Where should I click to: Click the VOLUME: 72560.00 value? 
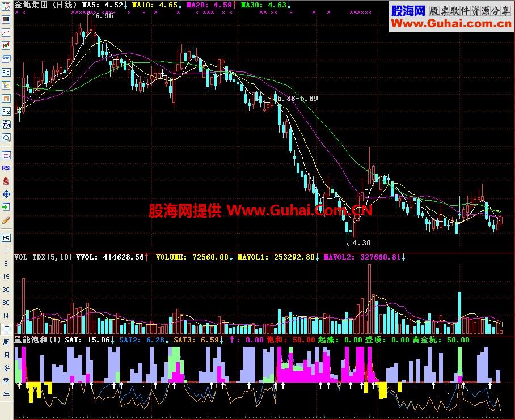195,257
